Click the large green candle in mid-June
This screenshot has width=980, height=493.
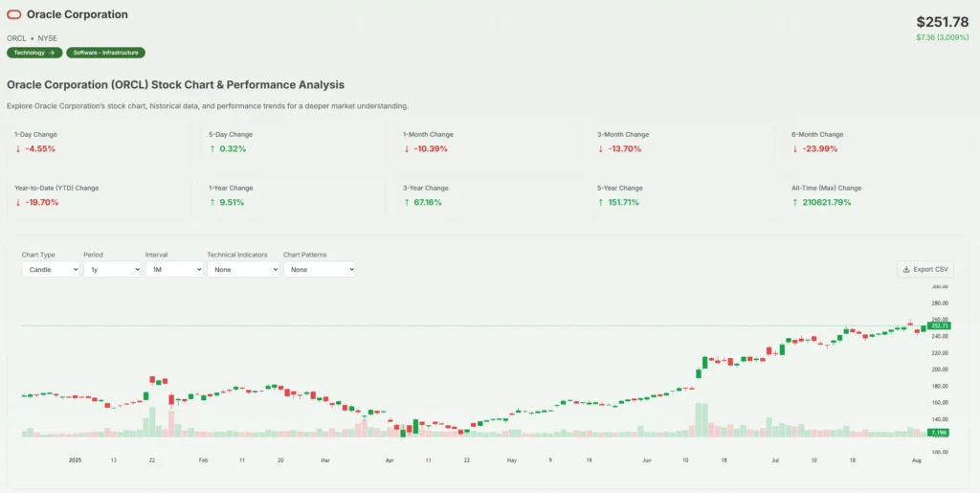(705, 362)
